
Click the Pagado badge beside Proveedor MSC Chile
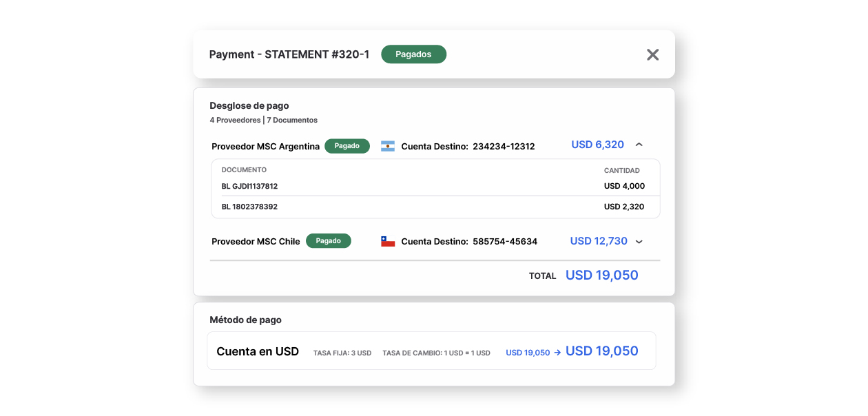[x=328, y=241]
